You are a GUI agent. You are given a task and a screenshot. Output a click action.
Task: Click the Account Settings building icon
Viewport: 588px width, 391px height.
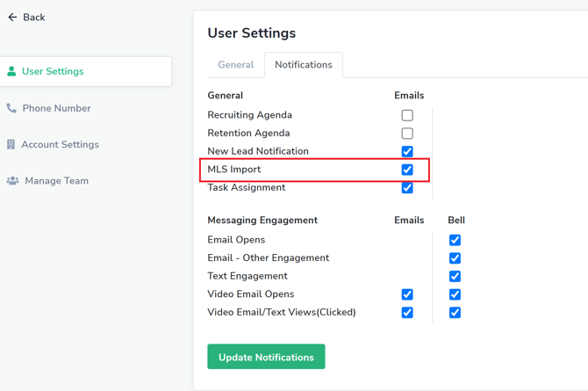[x=11, y=144]
